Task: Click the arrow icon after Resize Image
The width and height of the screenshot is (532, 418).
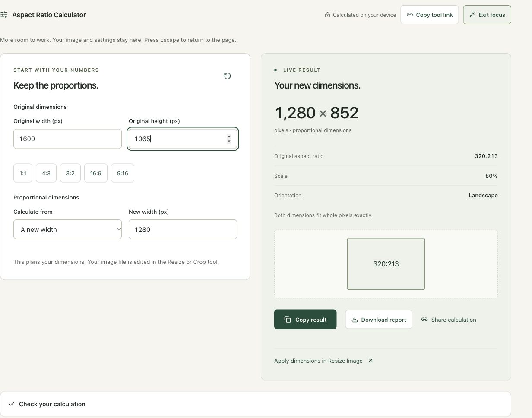Action: click(x=370, y=361)
